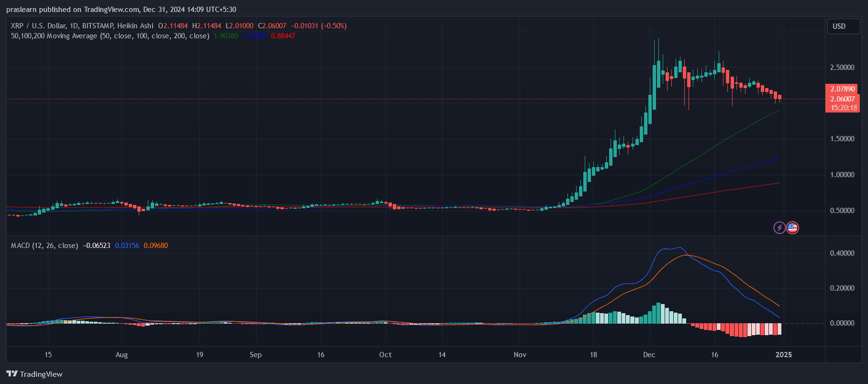Click the 0.20000 MACD axis label

(x=842, y=288)
